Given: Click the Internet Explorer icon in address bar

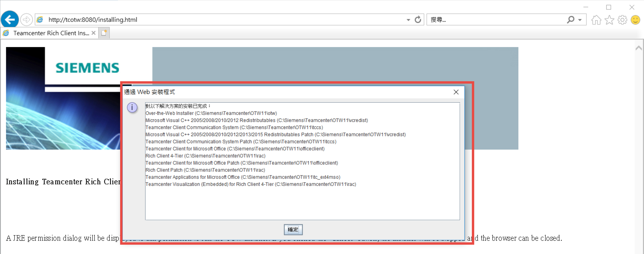Looking at the screenshot, I should [x=40, y=20].
